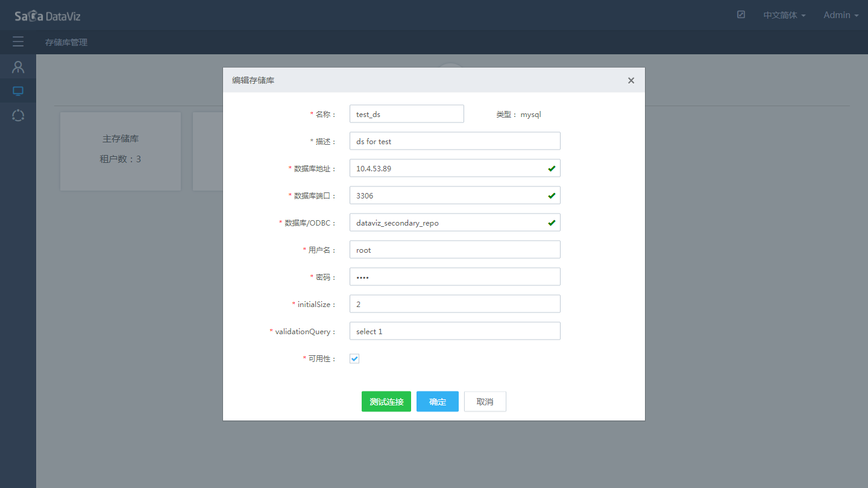868x488 pixels.
Task: Confirm with the 确定 button
Action: coord(438,402)
